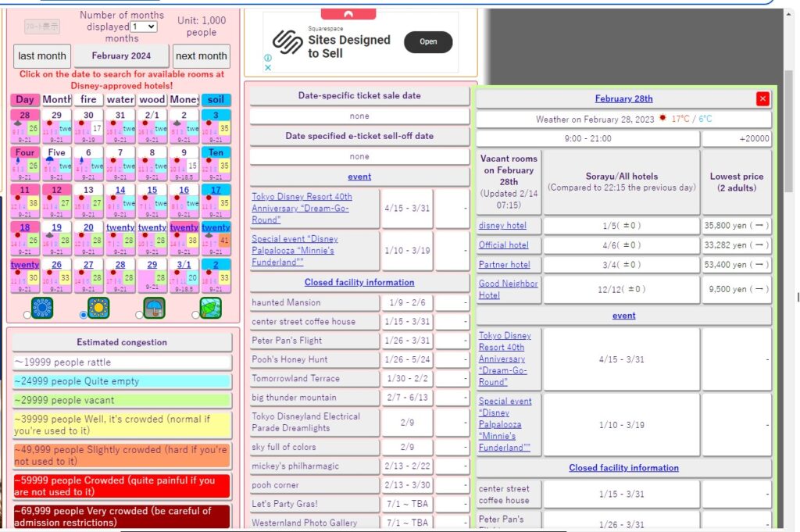The width and height of the screenshot is (800, 532).
Task: Go to next month
Action: tap(202, 56)
